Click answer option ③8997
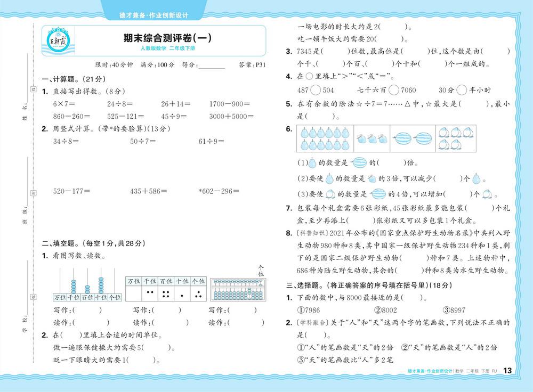 click(x=454, y=310)
